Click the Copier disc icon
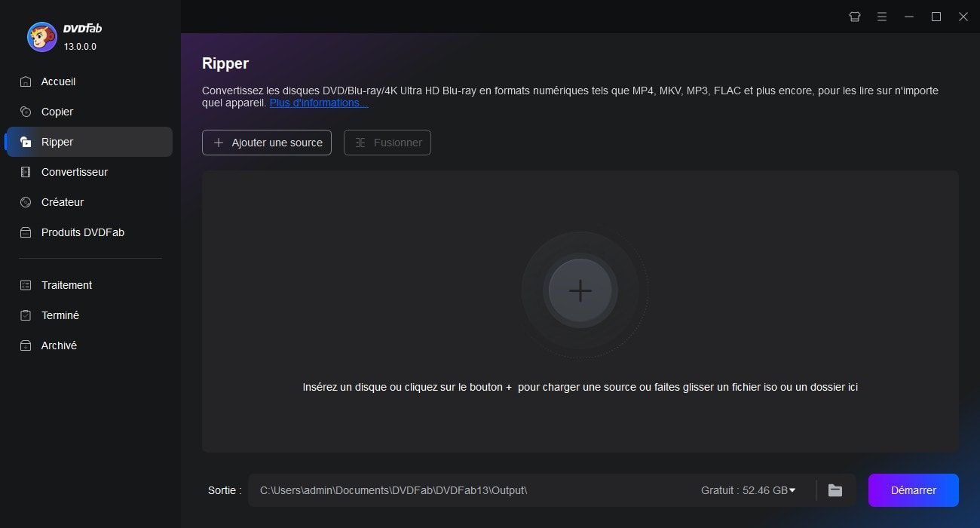The height and width of the screenshot is (528, 980). (26, 112)
